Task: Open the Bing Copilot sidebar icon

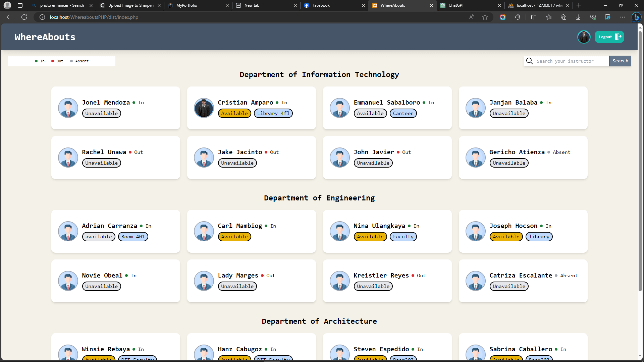Action: tap(636, 17)
